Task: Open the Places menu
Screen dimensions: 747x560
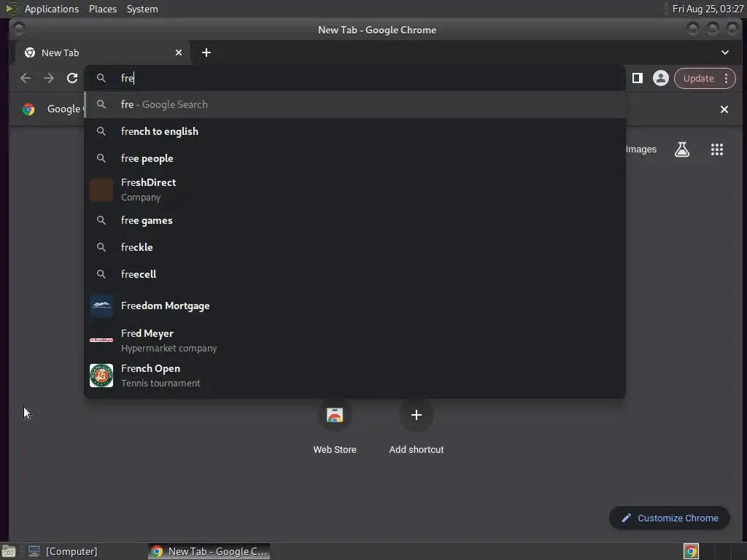Action: [103, 9]
